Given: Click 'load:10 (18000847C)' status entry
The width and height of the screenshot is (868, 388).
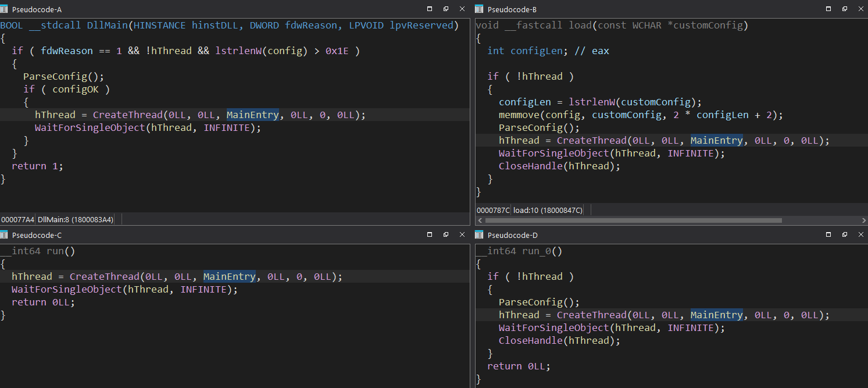Looking at the screenshot, I should coord(548,210).
